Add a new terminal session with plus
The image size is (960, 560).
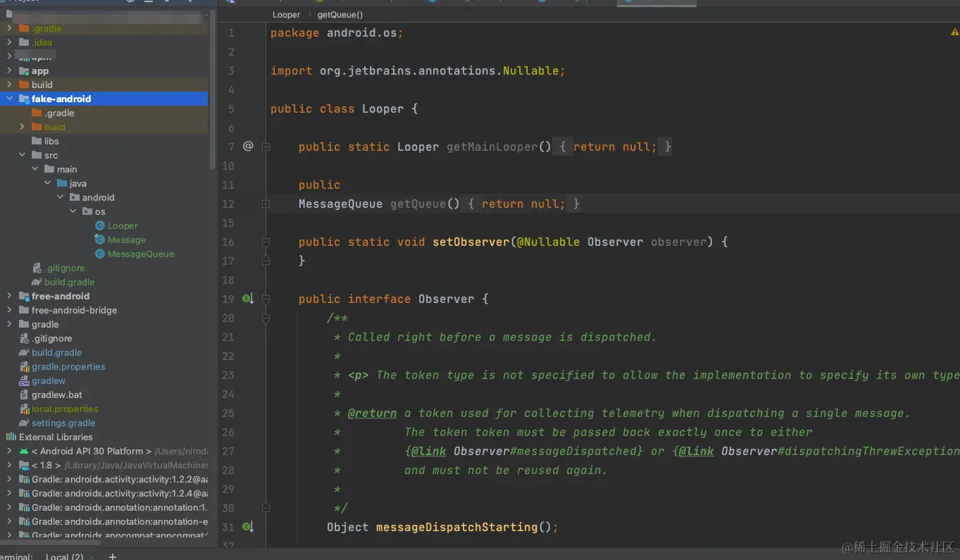(112, 556)
